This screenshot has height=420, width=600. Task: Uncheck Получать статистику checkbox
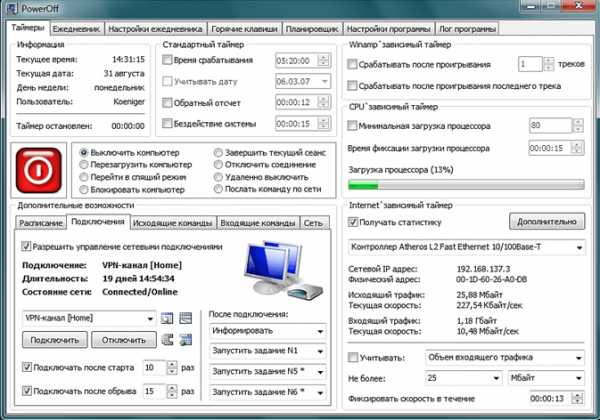pyautogui.click(x=351, y=221)
